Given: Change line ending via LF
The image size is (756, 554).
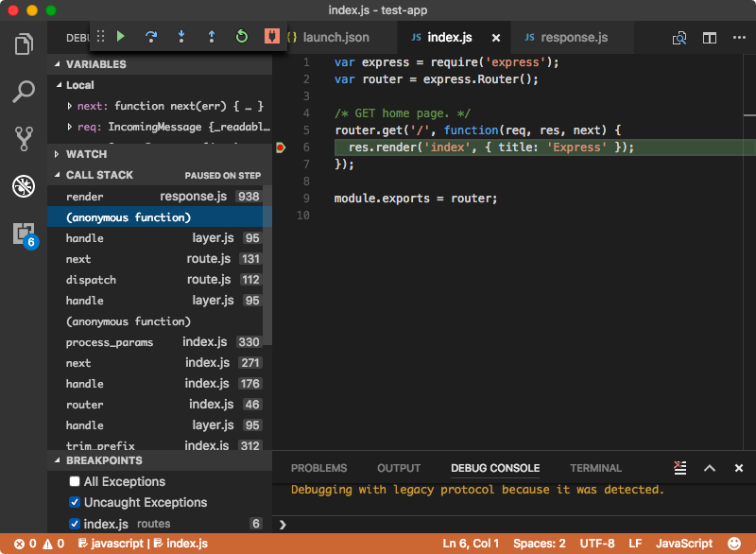Looking at the screenshot, I should [635, 544].
